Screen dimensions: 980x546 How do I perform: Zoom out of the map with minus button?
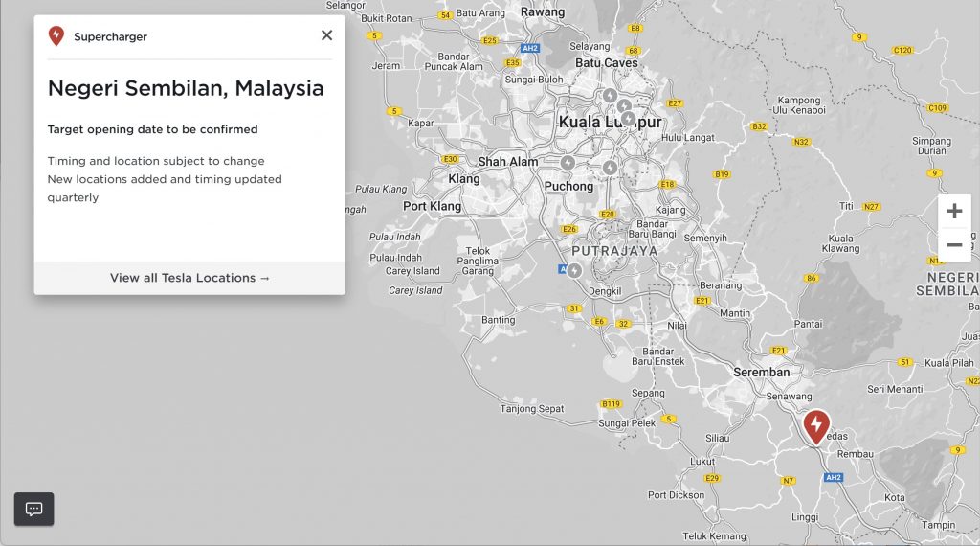pyautogui.click(x=954, y=244)
